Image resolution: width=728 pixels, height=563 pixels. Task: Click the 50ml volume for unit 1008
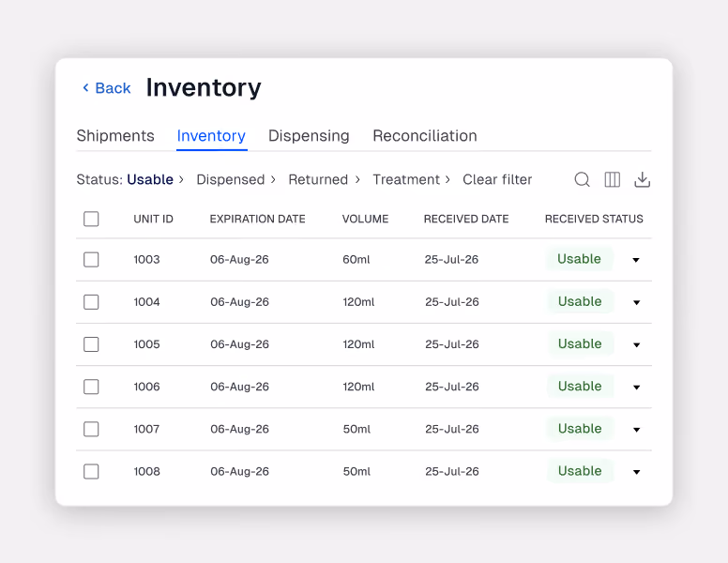click(x=356, y=471)
